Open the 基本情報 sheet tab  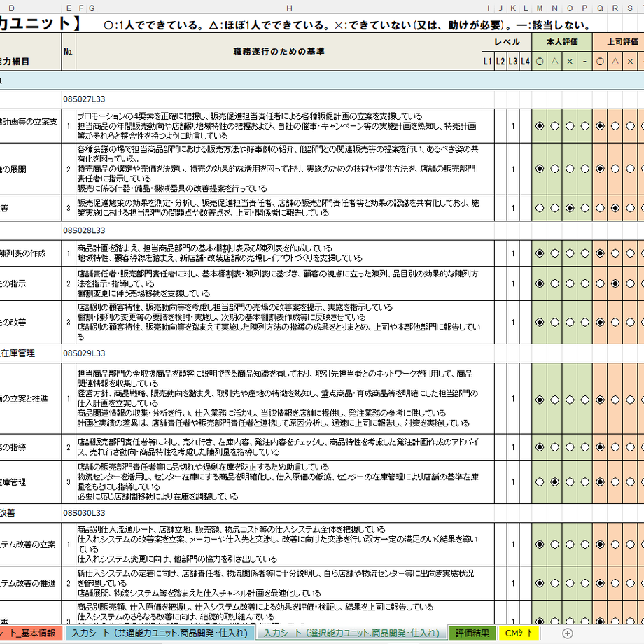(31, 633)
